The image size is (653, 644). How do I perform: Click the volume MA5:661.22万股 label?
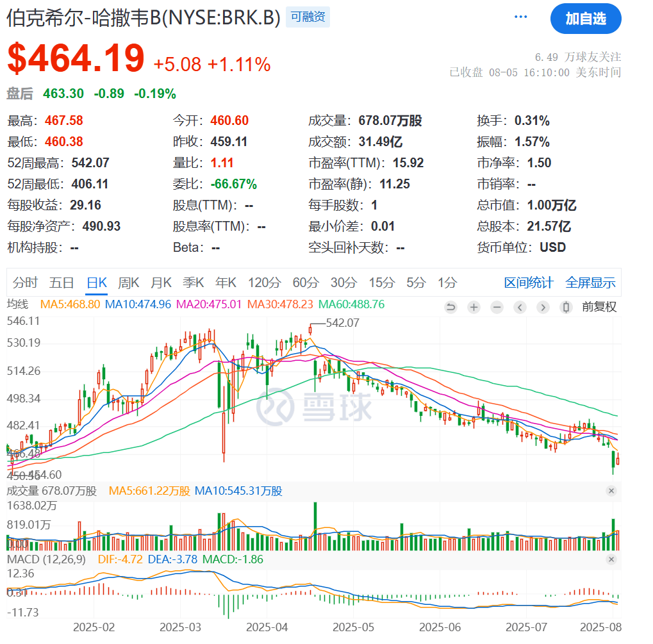click(x=149, y=491)
